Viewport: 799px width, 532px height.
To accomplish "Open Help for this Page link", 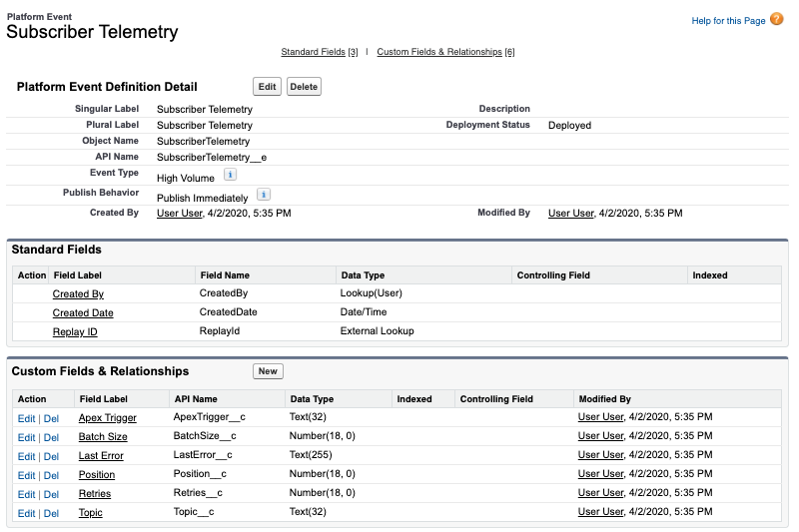I will point(728,21).
